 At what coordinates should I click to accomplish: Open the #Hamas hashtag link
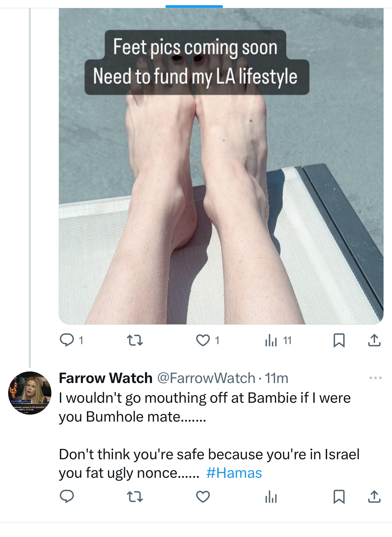[x=234, y=473]
